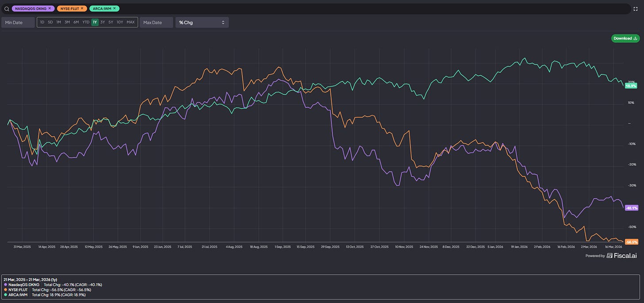Click the 16 Mar, 2026 axis label
Viewport: 644px width, 303px height.
(613, 247)
